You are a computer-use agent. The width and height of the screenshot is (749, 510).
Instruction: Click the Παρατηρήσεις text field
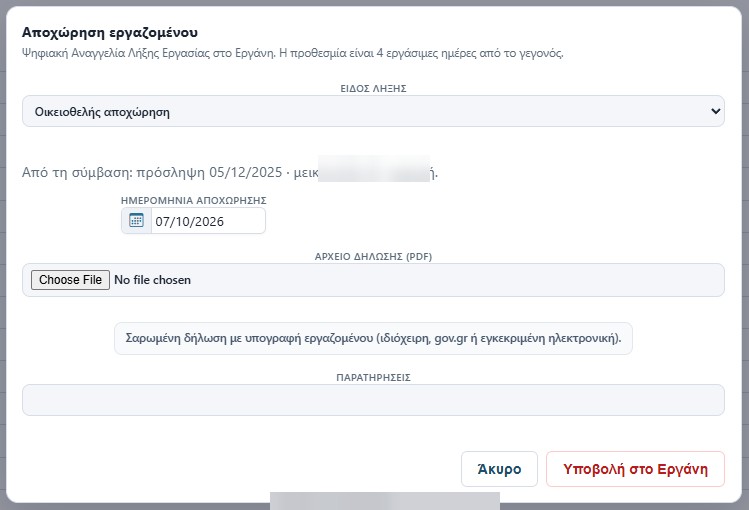373,400
